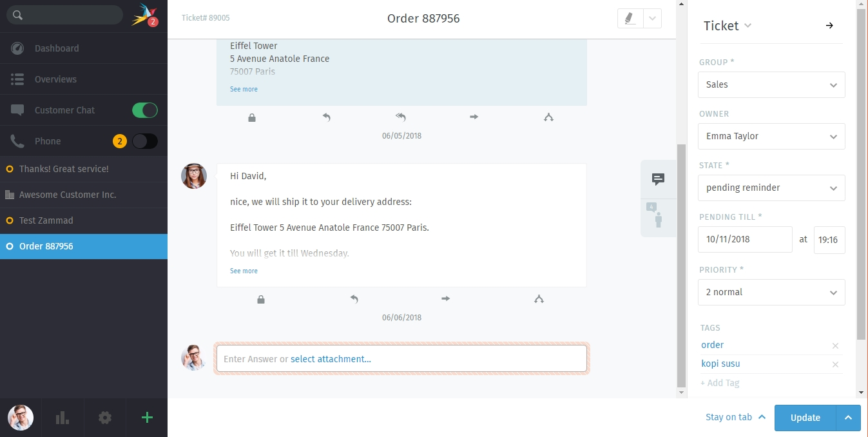Click the sidebar collapse arrow icon
Image resolution: width=868 pixels, height=437 pixels.
(829, 26)
